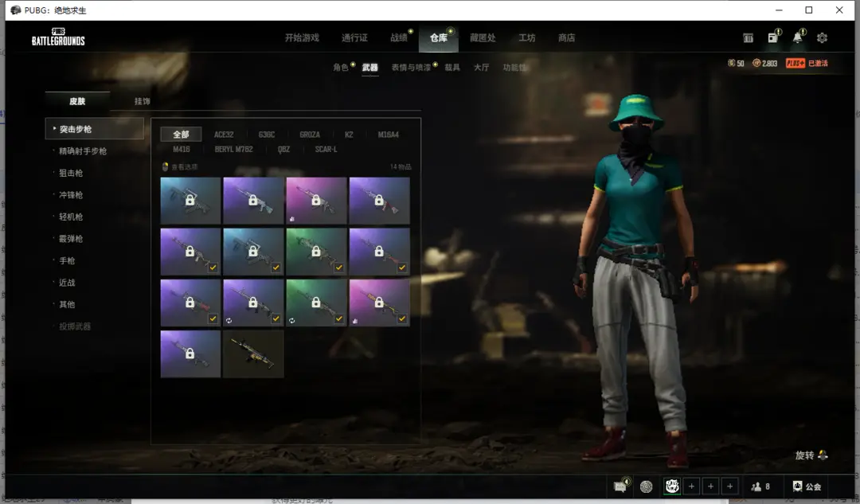Screen dimensions: 860x504
Task: Open the chat speech bubble icon
Action: pos(620,486)
